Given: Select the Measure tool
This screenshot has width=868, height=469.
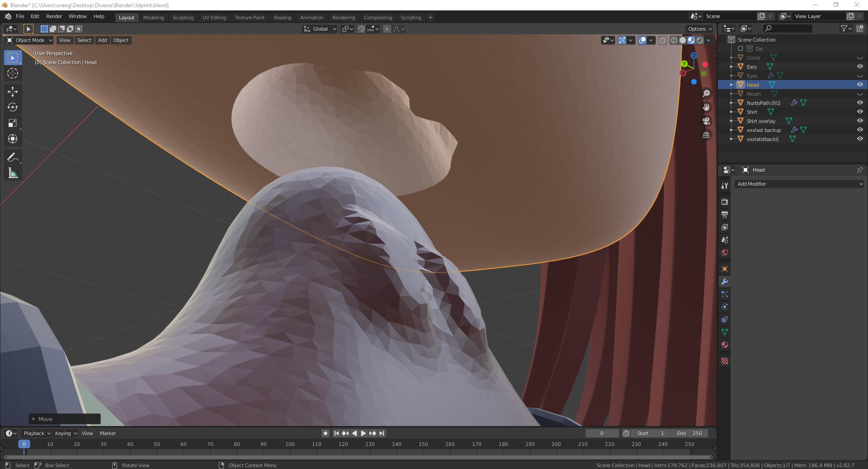Looking at the screenshot, I should point(13,173).
